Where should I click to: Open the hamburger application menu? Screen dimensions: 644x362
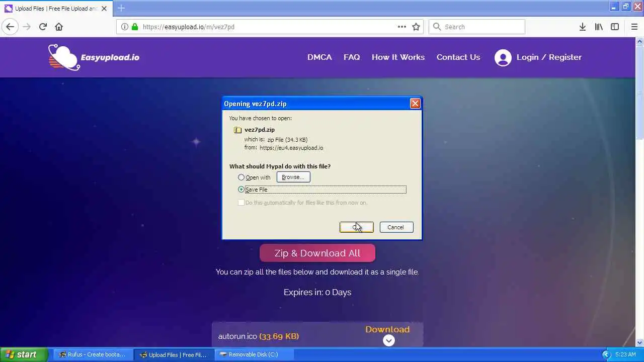pyautogui.click(x=634, y=27)
